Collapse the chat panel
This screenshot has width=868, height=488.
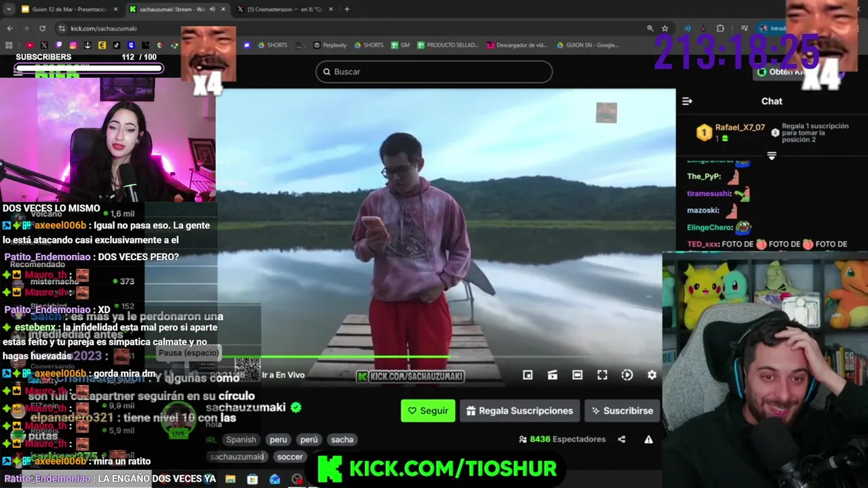[687, 101]
